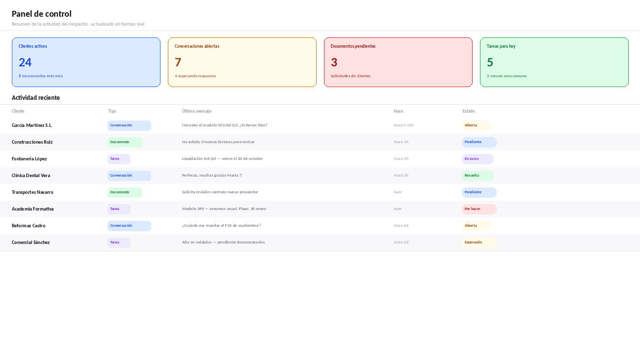Click the Tipo column header

coord(112,111)
